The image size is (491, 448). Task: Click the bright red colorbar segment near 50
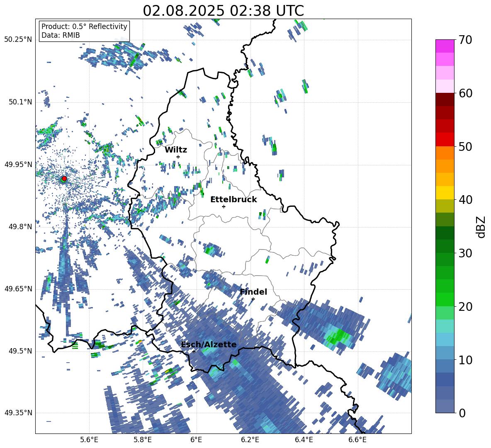click(x=445, y=139)
